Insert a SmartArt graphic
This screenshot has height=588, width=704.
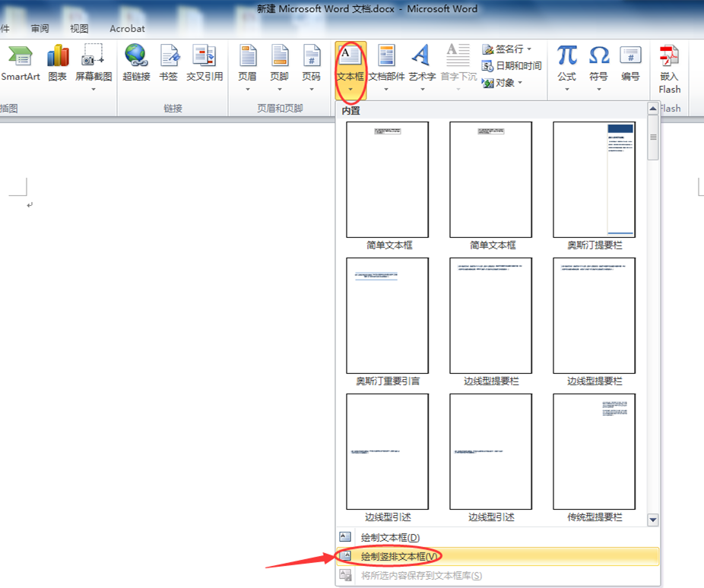[21, 63]
